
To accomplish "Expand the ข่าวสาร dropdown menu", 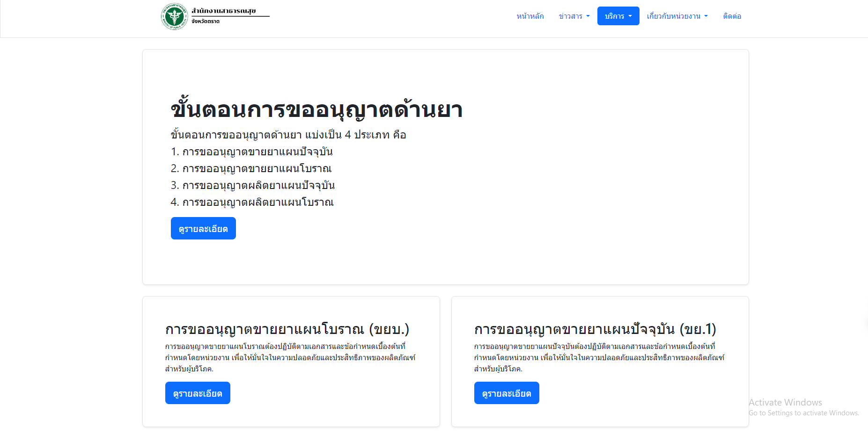I will pyautogui.click(x=574, y=16).
